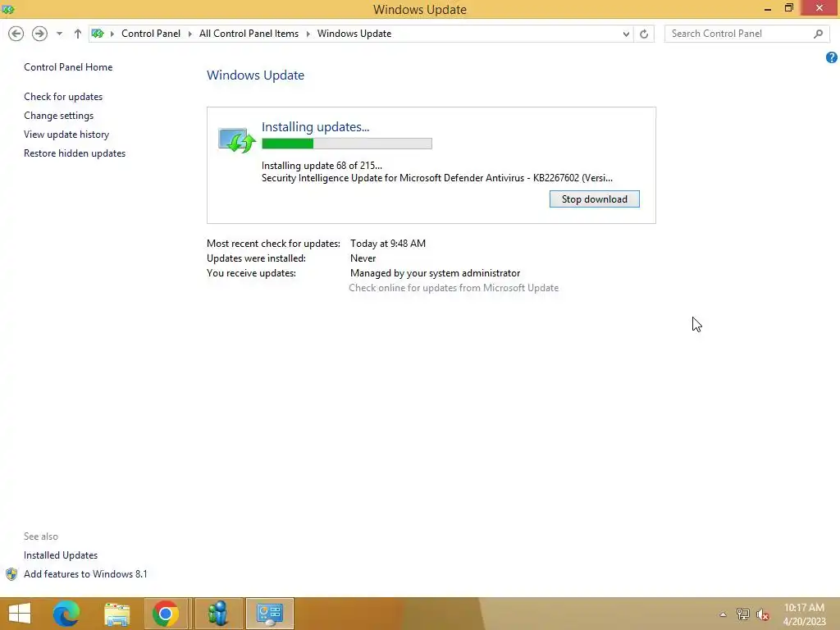
Task: Restore down the Windows Update window
Action: coord(788,8)
